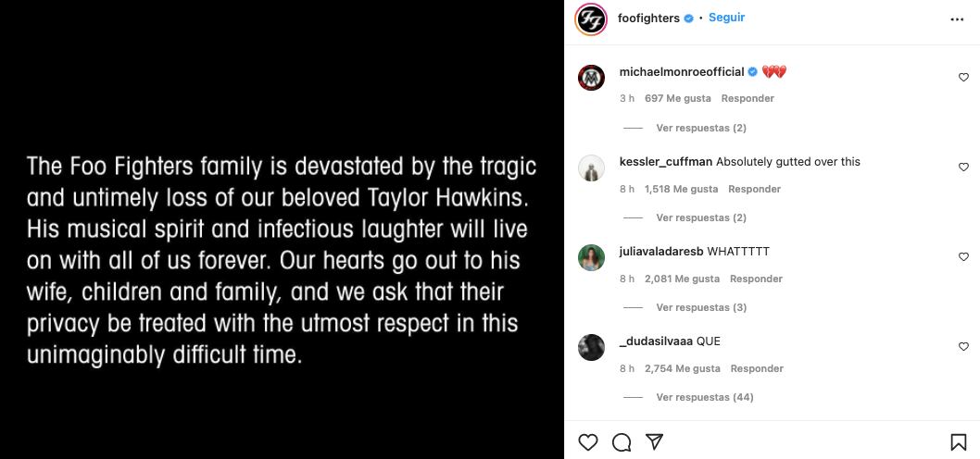Viewport: 980px width, 459px height.
Task: Like michaelmonroeofficial's comment
Action: (x=963, y=78)
